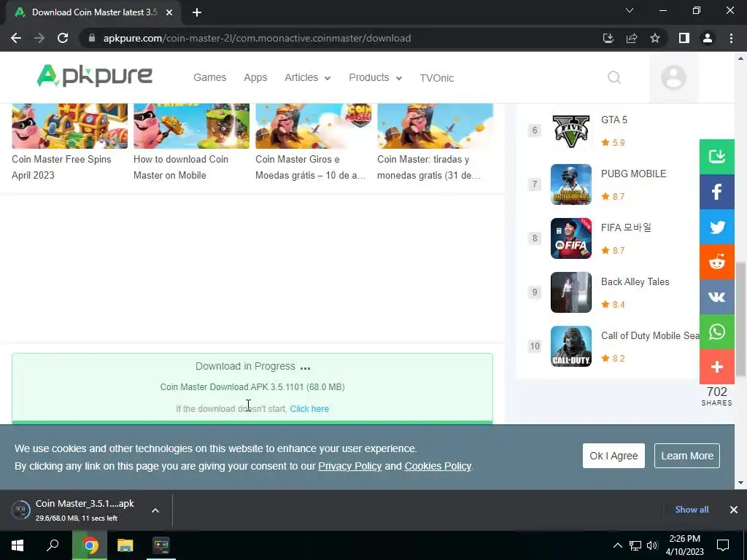Open Chrome three-dot menu
The image size is (747, 560).
pos(731,38)
